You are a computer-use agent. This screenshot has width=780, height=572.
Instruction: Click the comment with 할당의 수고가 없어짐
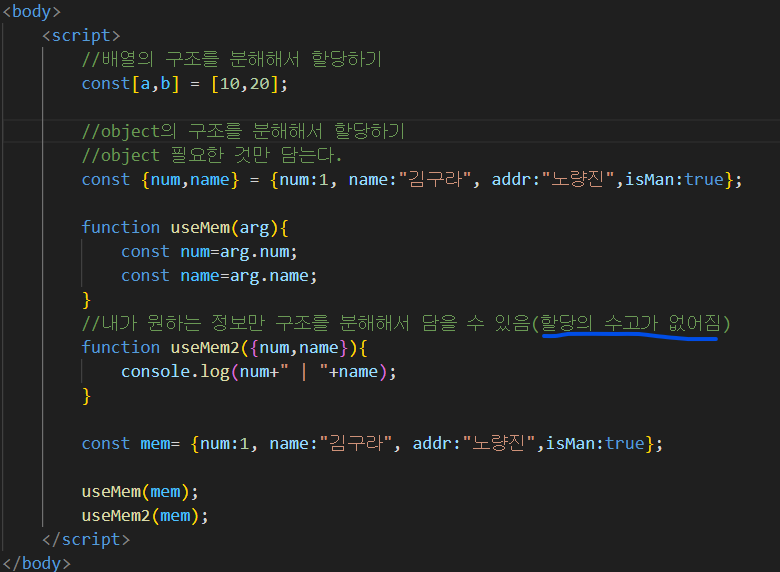(406, 323)
